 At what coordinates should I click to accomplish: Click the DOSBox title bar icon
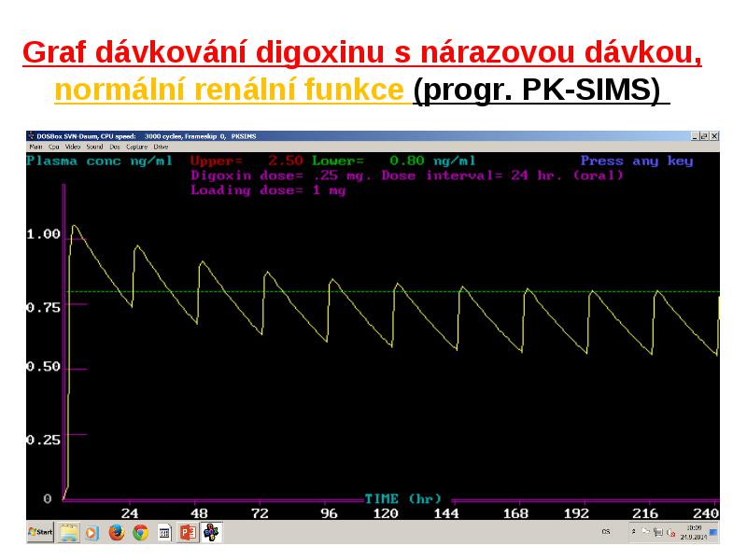pos(31,135)
